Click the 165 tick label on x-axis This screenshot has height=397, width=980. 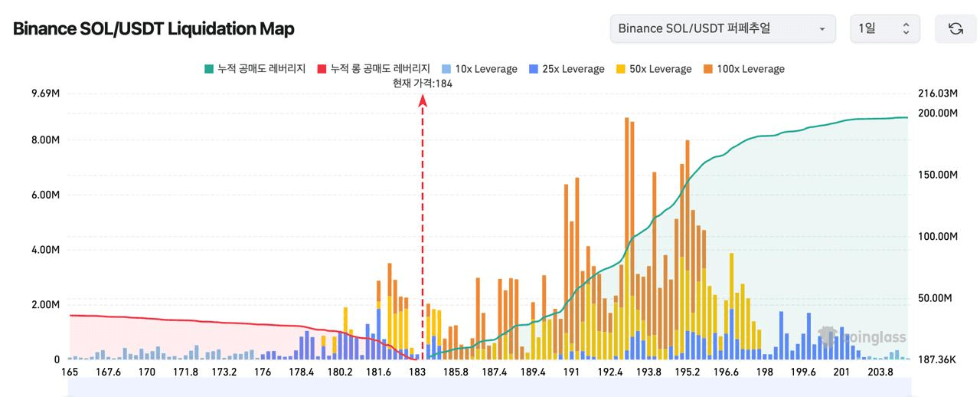[70, 372]
